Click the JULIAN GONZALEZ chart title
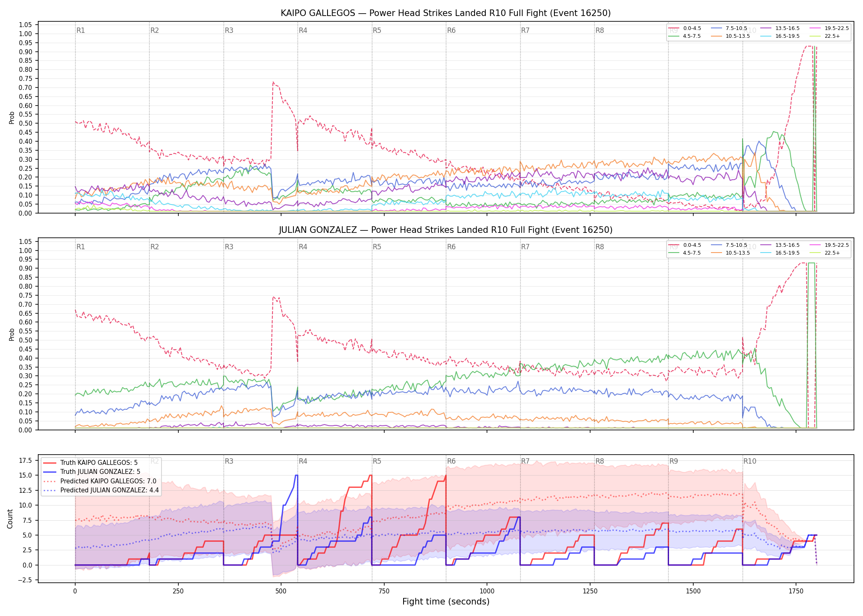863x616 pixels. [445, 230]
